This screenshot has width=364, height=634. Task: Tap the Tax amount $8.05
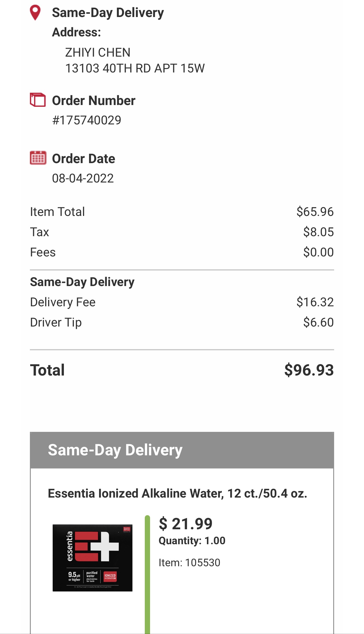[x=318, y=232]
